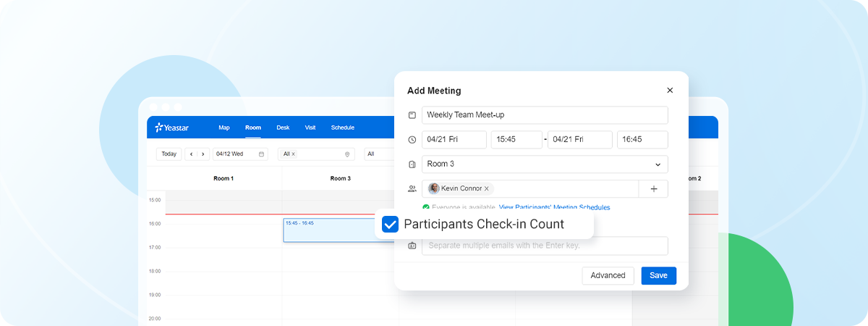Add a participant with plus button

(654, 189)
